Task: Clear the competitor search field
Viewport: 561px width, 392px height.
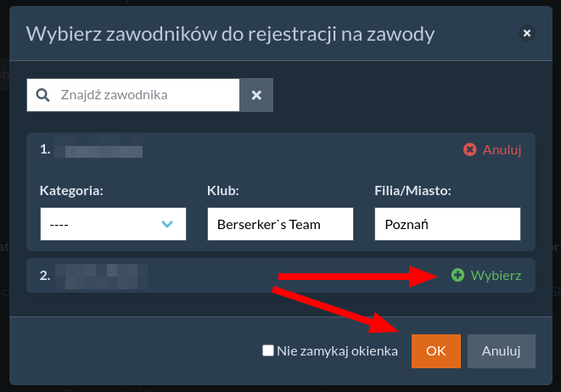Action: click(256, 95)
